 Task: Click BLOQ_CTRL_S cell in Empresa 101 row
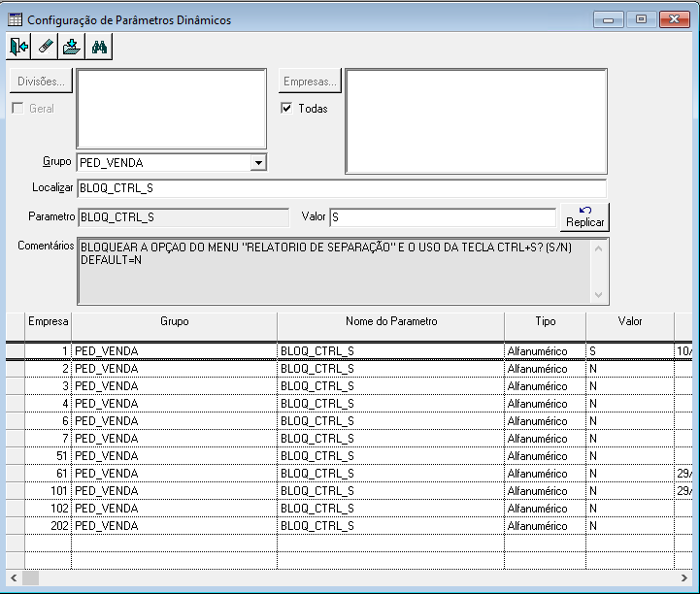point(391,491)
